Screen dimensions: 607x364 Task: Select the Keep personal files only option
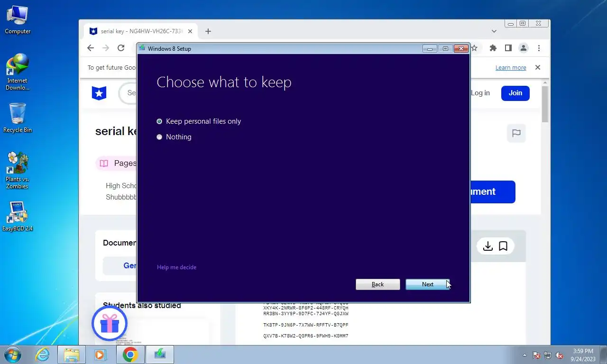[x=199, y=121]
